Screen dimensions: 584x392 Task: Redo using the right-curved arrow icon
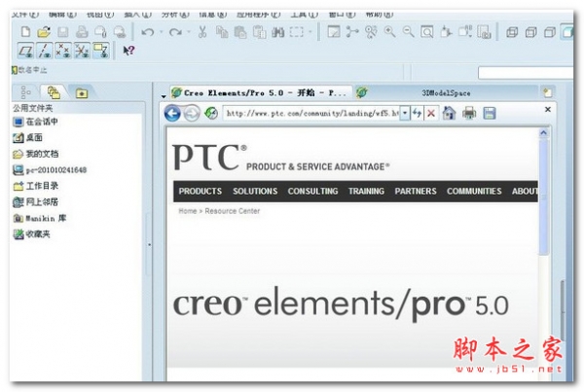click(175, 32)
